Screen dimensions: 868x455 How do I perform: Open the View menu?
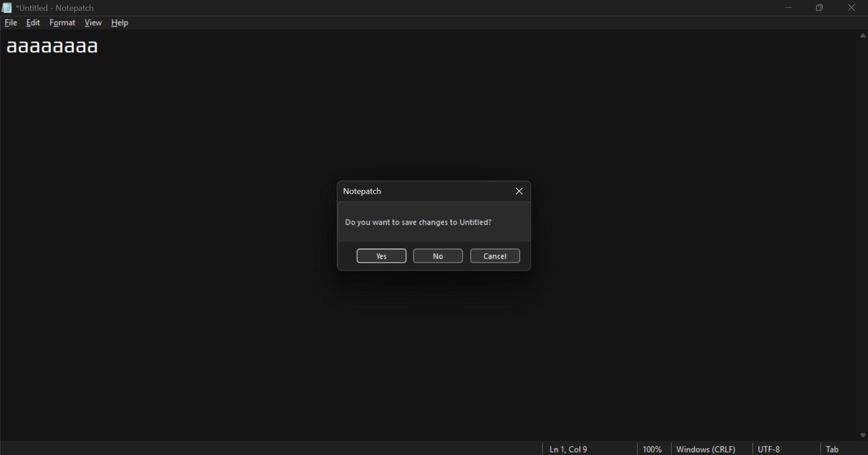click(x=93, y=23)
